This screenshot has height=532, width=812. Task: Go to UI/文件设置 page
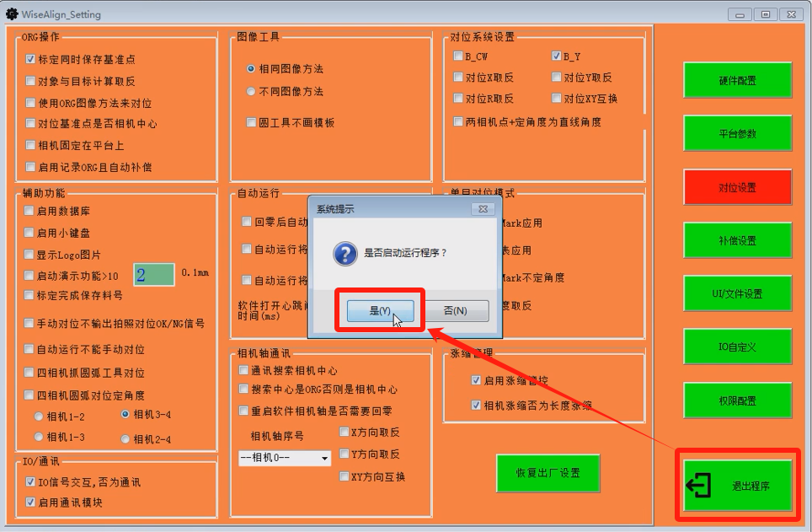737,293
